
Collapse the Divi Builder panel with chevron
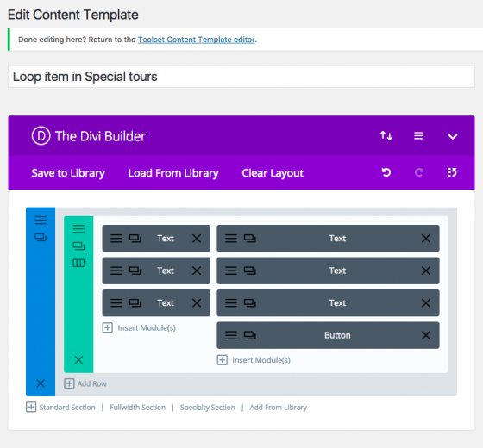click(452, 136)
